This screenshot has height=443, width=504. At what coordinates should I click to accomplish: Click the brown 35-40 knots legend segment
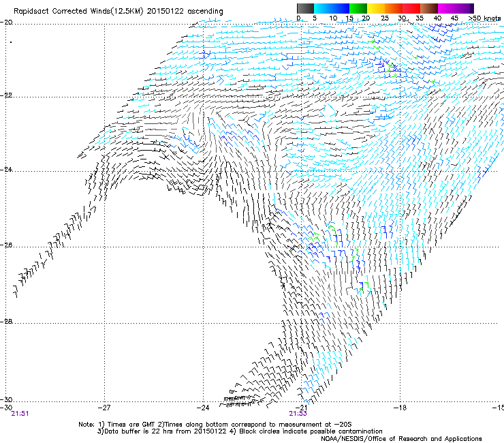pyautogui.click(x=429, y=8)
